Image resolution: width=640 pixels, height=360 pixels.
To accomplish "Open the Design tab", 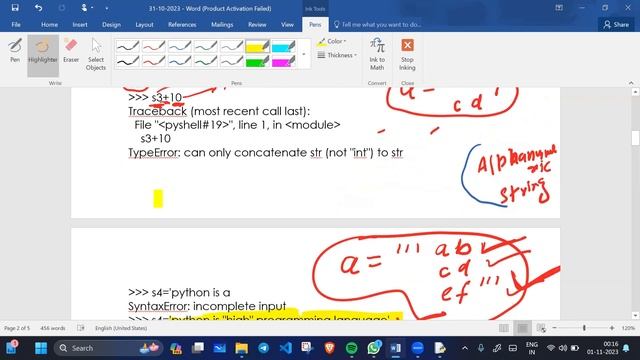I will [111, 24].
